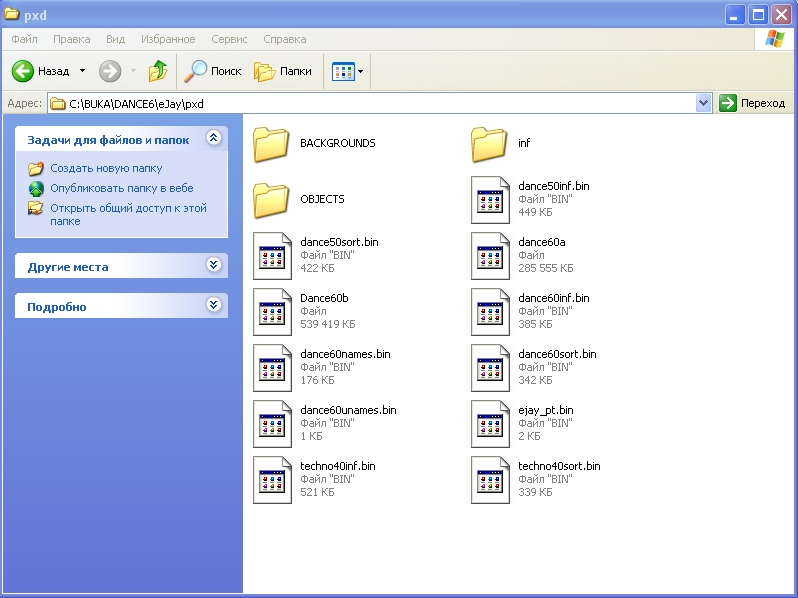798x598 pixels.
Task: Select techno40inf.bin file icon
Action: point(272,480)
